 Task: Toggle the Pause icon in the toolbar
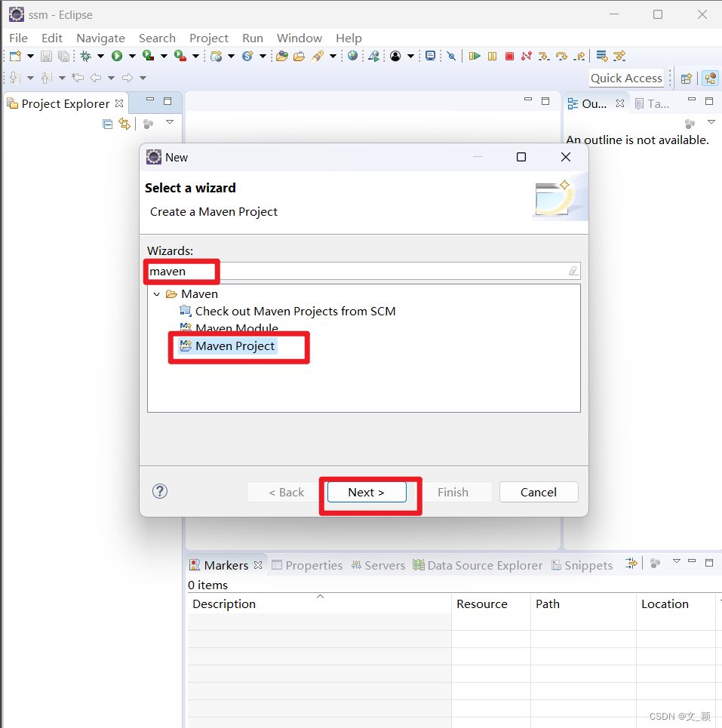click(x=492, y=56)
